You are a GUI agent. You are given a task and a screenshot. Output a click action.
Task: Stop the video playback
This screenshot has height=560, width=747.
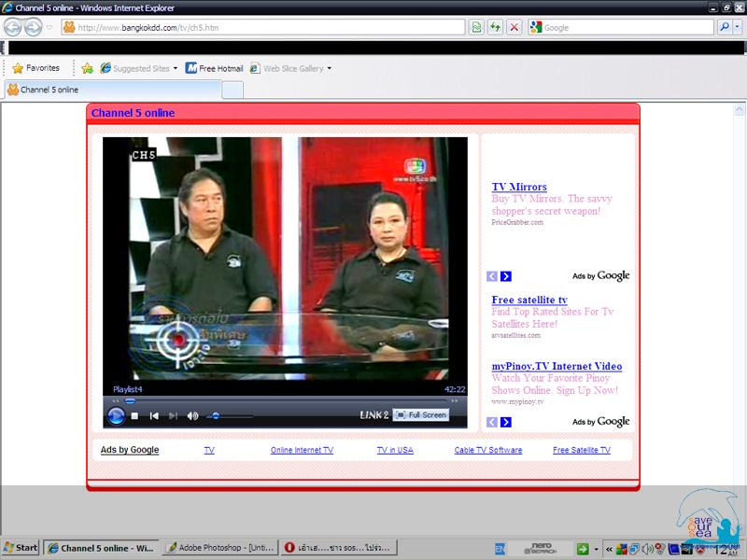pos(135,416)
